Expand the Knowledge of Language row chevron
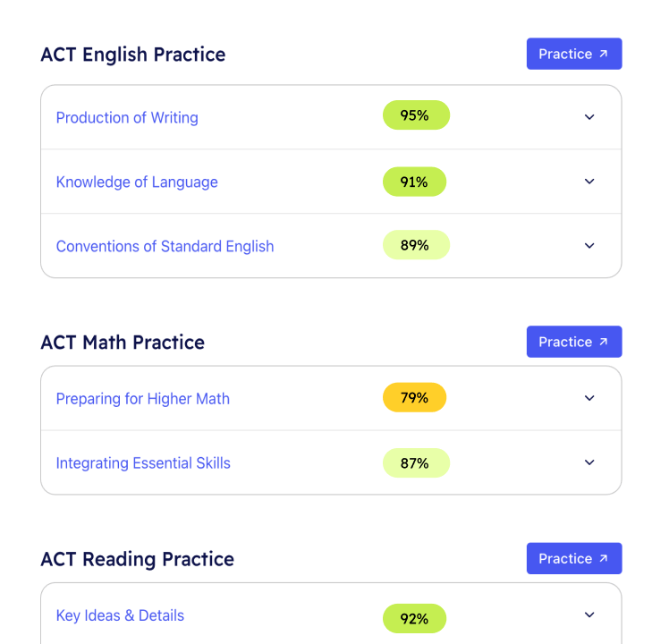Screen dimensions: 669x644 [x=589, y=182]
